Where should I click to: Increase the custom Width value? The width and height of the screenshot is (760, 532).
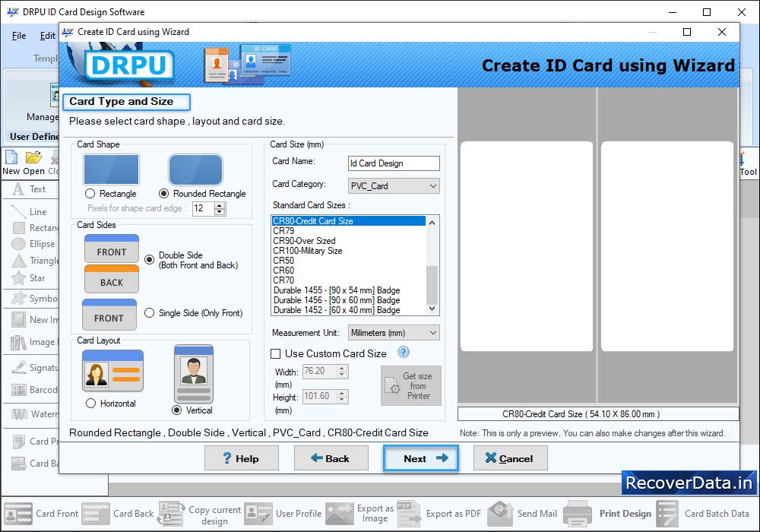coord(342,369)
